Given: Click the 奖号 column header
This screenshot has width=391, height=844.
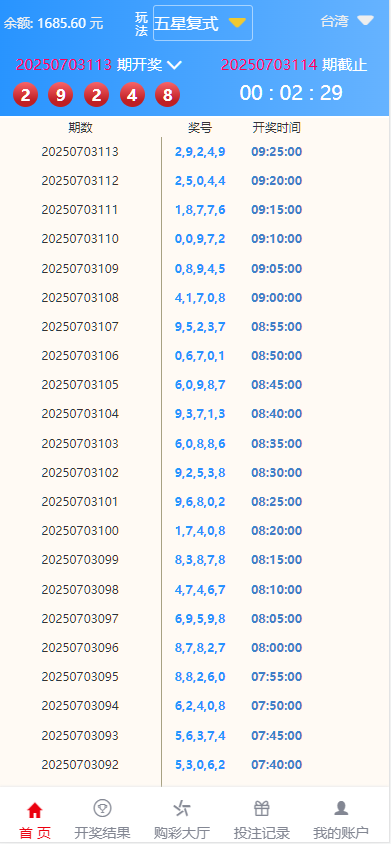Looking at the screenshot, I should tap(200, 128).
